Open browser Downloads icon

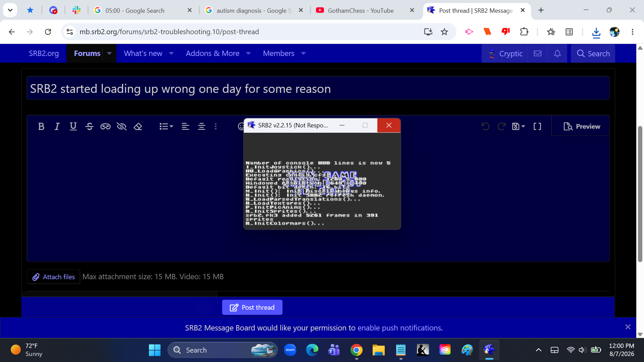596,33
